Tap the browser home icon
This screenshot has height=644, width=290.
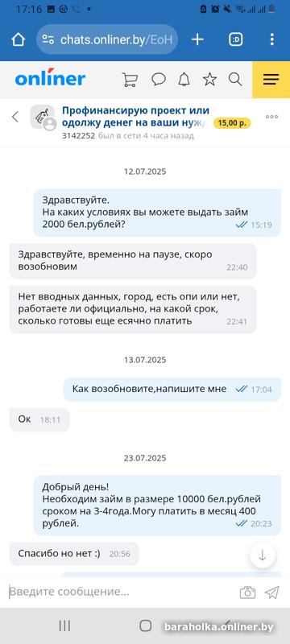tap(18, 39)
